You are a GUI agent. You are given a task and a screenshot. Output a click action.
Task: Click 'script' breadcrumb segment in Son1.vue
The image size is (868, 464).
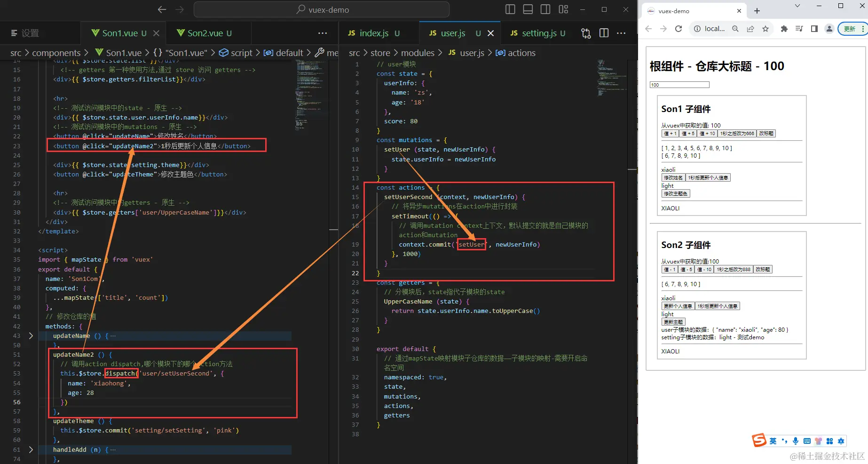pos(241,53)
